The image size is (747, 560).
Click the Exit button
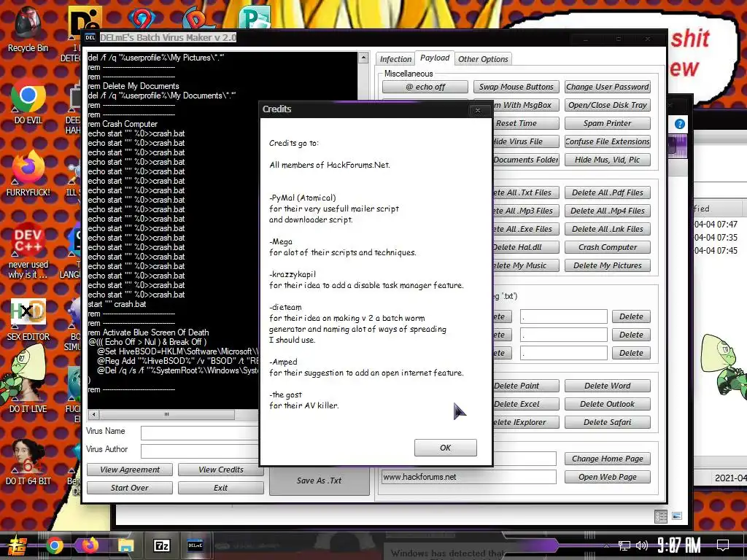[x=220, y=488]
